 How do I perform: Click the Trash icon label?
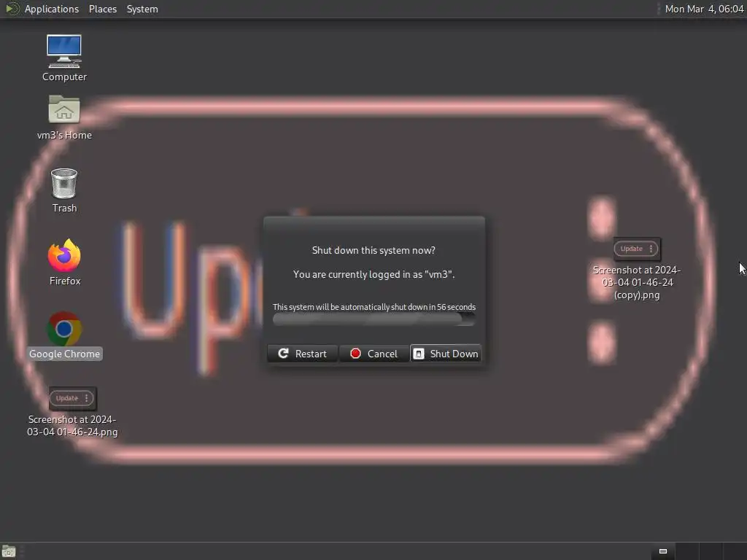pos(64,208)
